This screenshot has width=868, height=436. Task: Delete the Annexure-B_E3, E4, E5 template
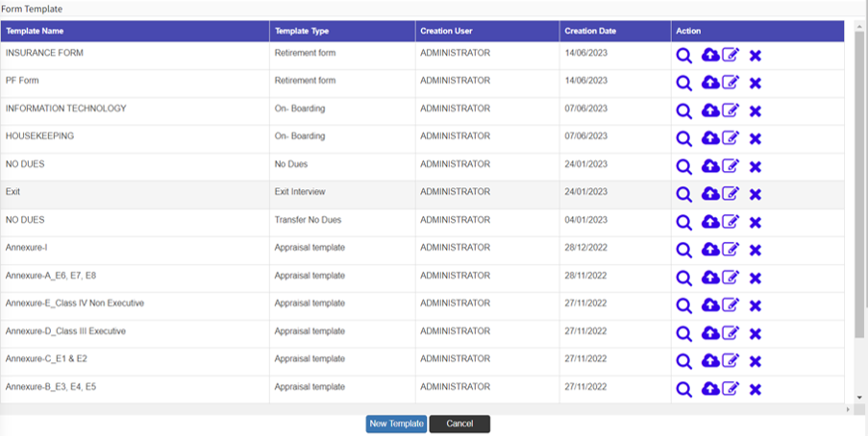point(756,390)
